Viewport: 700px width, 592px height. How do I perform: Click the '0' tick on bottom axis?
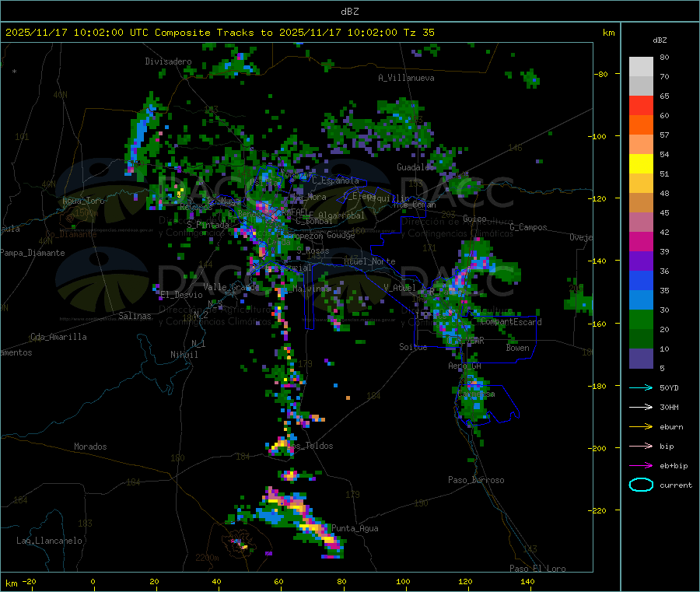click(x=93, y=581)
